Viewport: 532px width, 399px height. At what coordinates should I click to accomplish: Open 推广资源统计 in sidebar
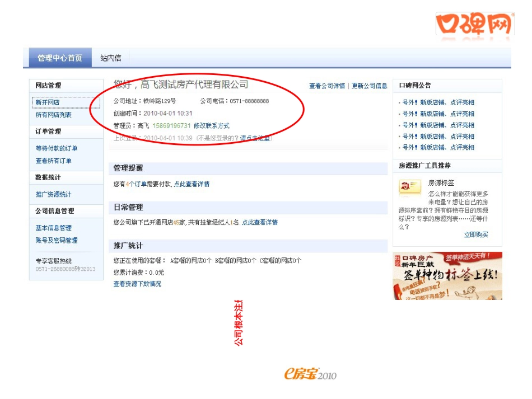tap(53, 194)
